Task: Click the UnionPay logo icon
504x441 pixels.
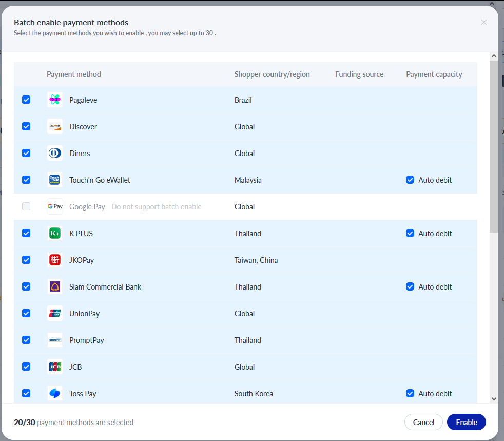Action: 55,313
